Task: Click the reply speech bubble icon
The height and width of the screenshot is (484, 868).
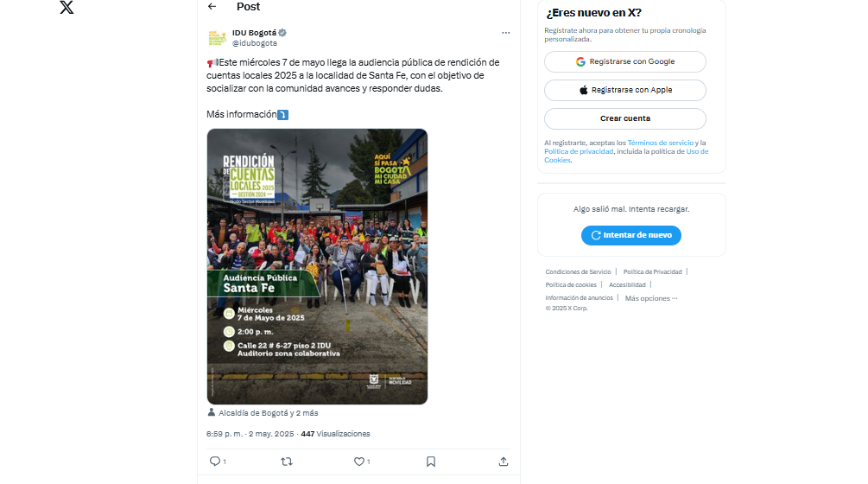Action: click(215, 462)
